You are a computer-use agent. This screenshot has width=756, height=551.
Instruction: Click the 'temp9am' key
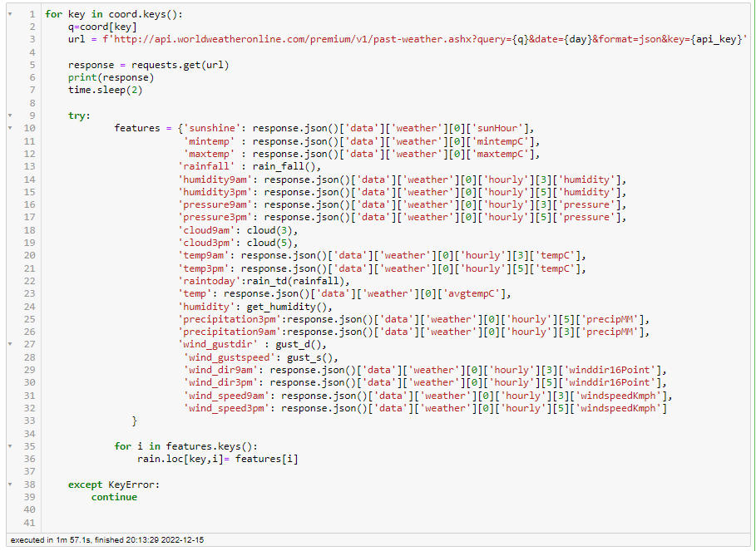(206, 255)
